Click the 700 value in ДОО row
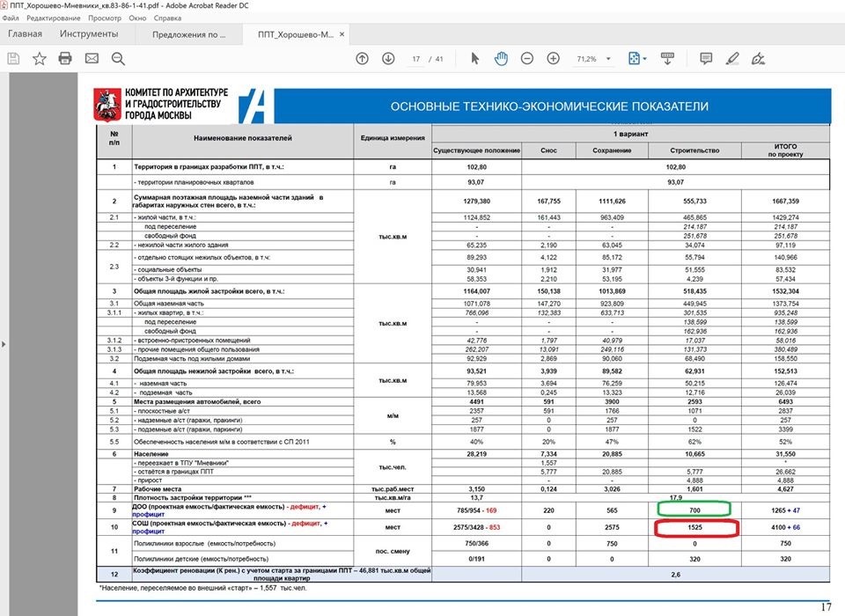This screenshot has height=616, width=845. click(694, 510)
